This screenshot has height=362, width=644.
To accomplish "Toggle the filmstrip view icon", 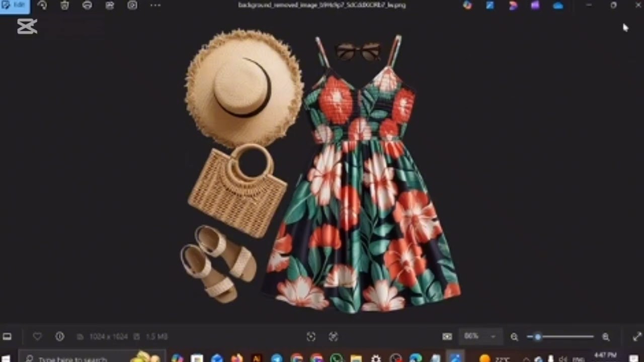I will (8, 336).
